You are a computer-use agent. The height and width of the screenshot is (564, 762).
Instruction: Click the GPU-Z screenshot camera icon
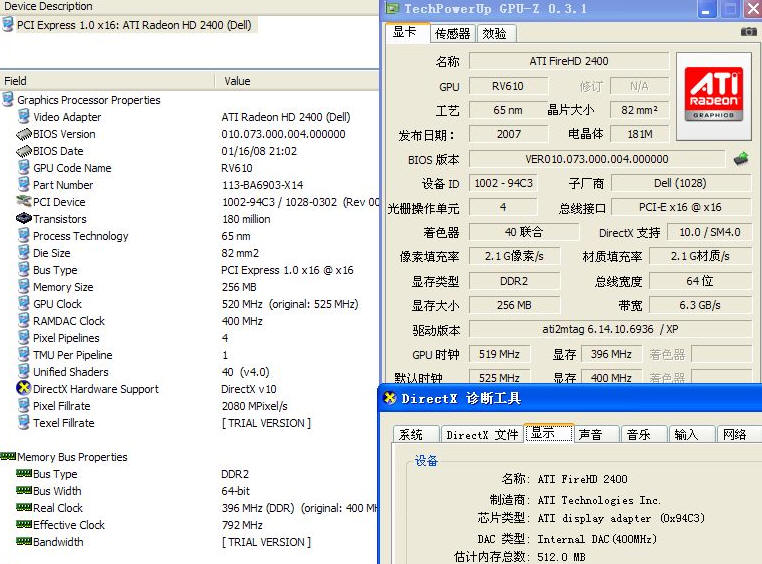tap(748, 32)
